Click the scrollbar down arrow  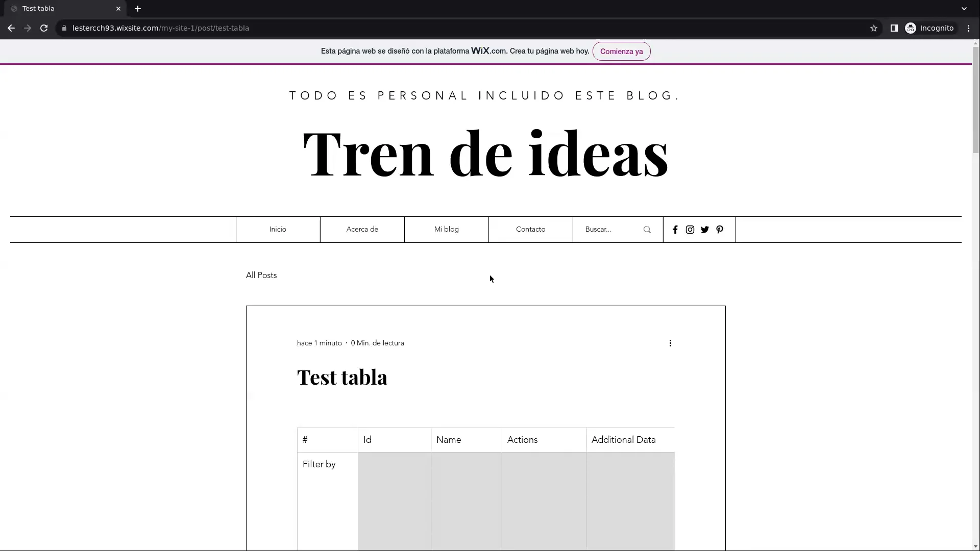pos(975,546)
